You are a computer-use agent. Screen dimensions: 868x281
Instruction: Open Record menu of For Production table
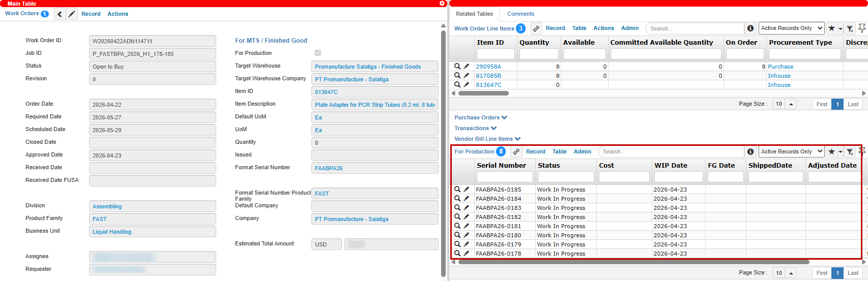tap(535, 152)
